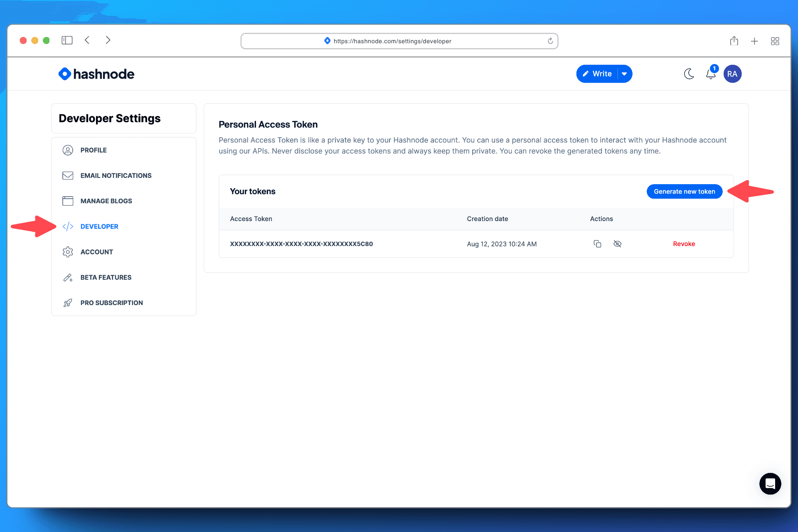The width and height of the screenshot is (798, 532).
Task: Open the chat support widget
Action: pos(770,484)
